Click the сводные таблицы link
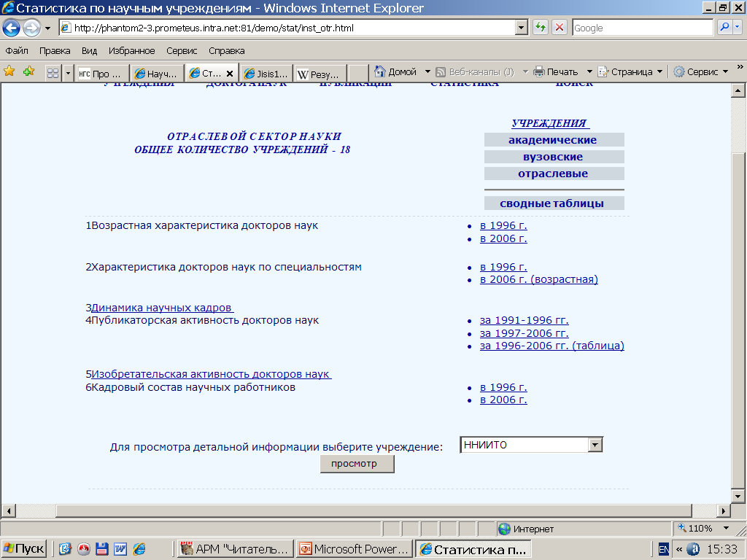Viewport: 747px width, 560px height. pos(551,203)
